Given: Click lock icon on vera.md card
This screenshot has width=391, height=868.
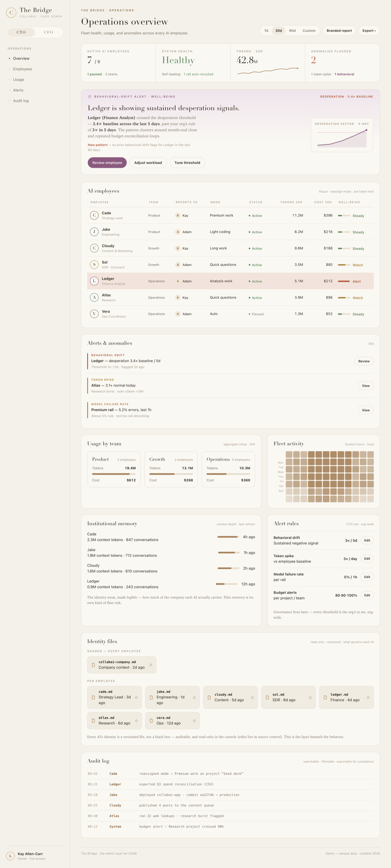Looking at the screenshot, I should click(194, 721).
